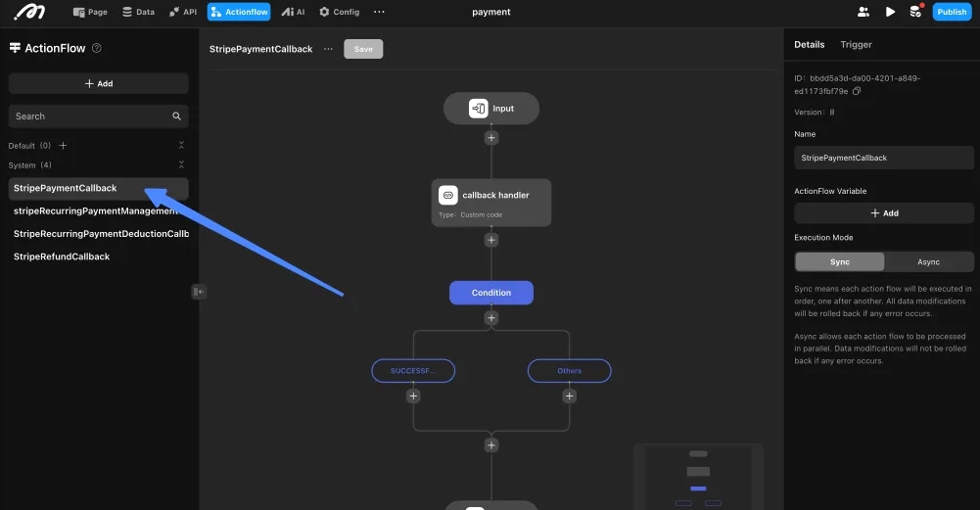Click the search magnifier icon

(x=177, y=116)
